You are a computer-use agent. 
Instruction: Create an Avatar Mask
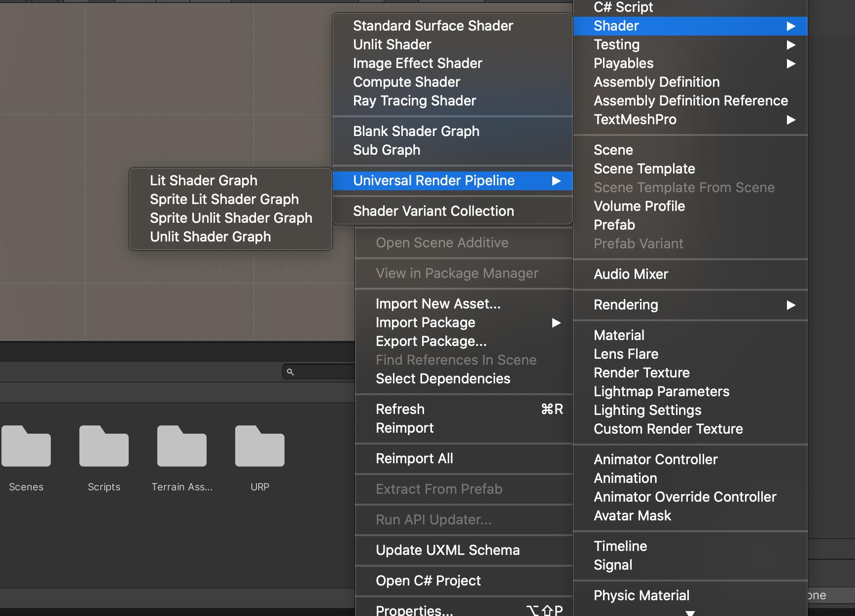[x=690, y=516]
